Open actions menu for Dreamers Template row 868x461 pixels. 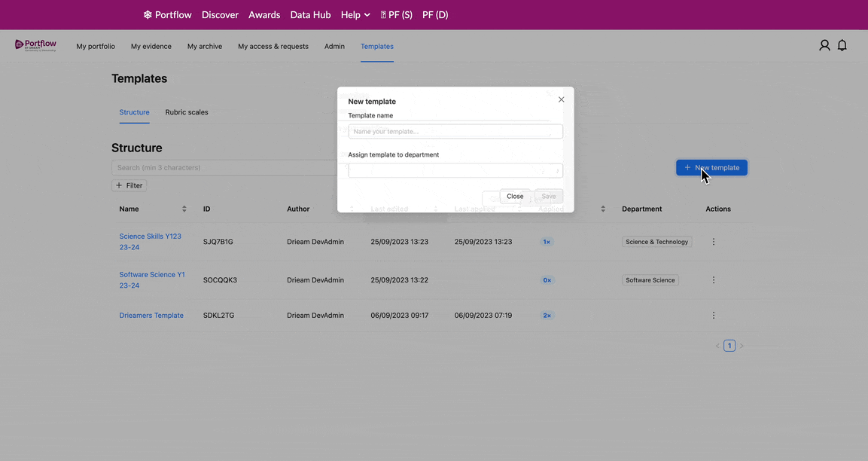point(713,315)
